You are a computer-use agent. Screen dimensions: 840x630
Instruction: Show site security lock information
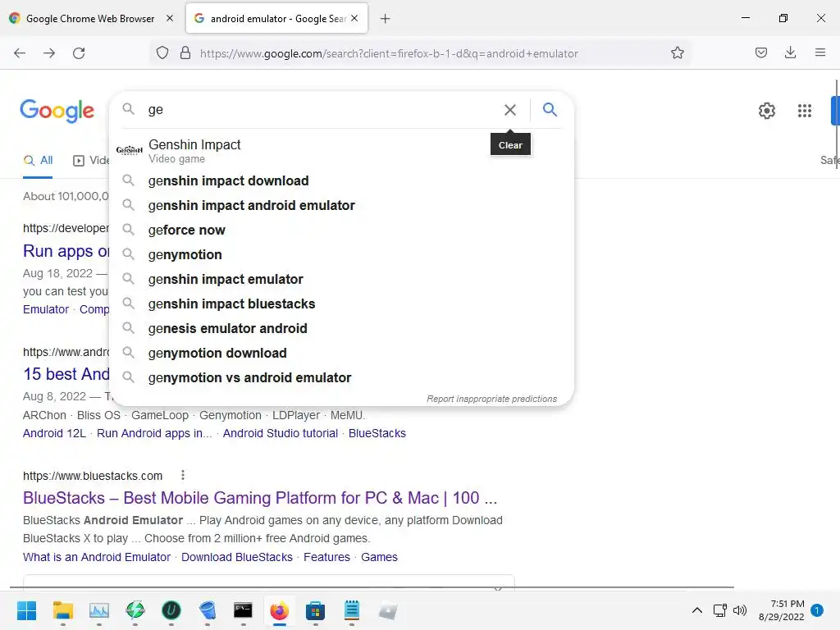[185, 53]
